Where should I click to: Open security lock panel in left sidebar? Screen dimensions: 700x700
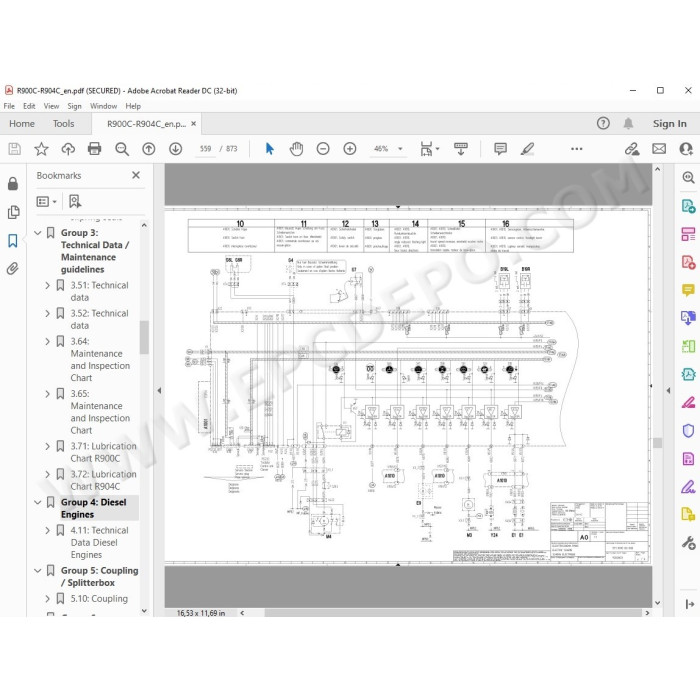pos(13,183)
